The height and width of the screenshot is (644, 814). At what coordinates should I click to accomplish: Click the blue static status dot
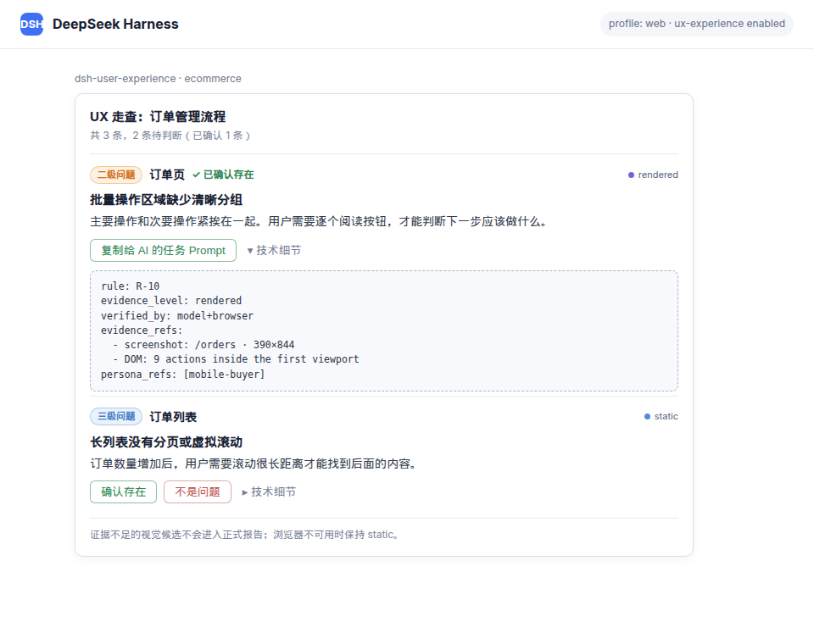[647, 416]
